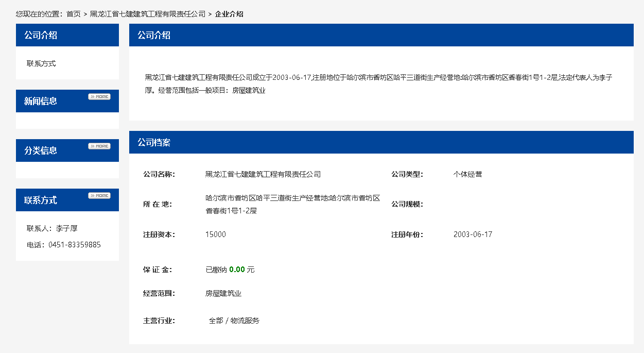Click 公司类型 label
This screenshot has height=353, width=644.
(407, 174)
